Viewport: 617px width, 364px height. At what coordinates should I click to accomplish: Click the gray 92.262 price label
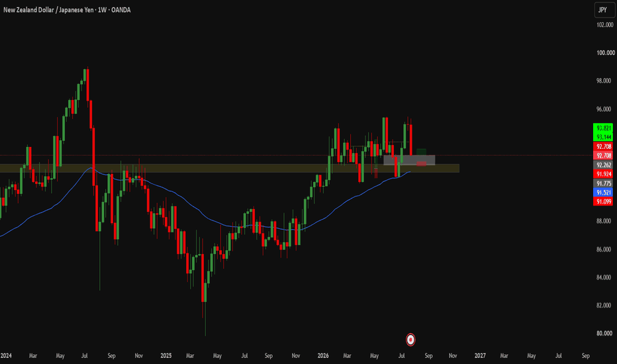(603, 165)
